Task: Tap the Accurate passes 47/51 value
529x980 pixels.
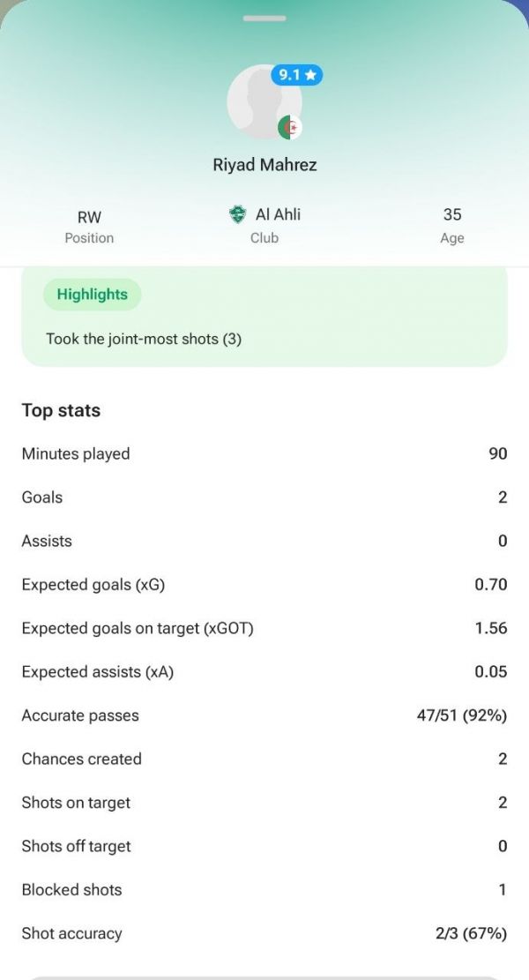Action: point(461,715)
